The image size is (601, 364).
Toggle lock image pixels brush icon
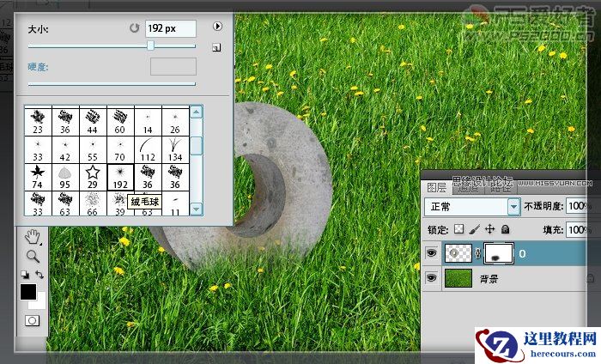tap(475, 229)
